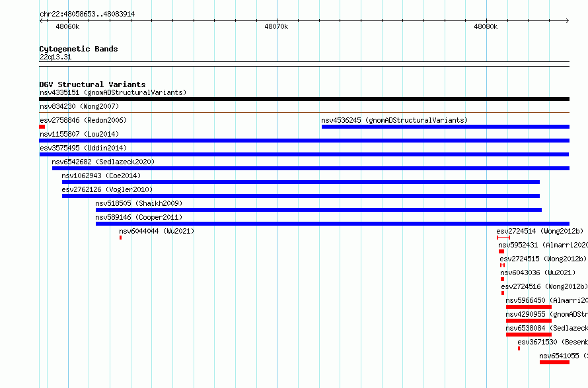Click the Cytogenetic Bands track title
The width and height of the screenshot is (588, 388).
tap(79, 49)
